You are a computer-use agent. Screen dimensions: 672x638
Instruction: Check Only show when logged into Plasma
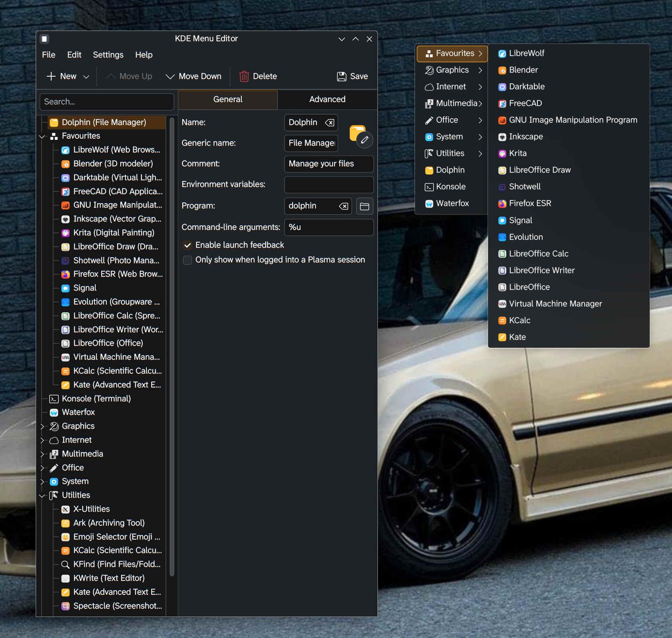187,260
